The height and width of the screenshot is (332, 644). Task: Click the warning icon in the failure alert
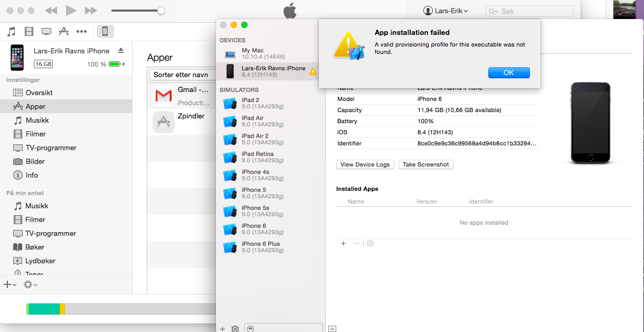coord(349,45)
